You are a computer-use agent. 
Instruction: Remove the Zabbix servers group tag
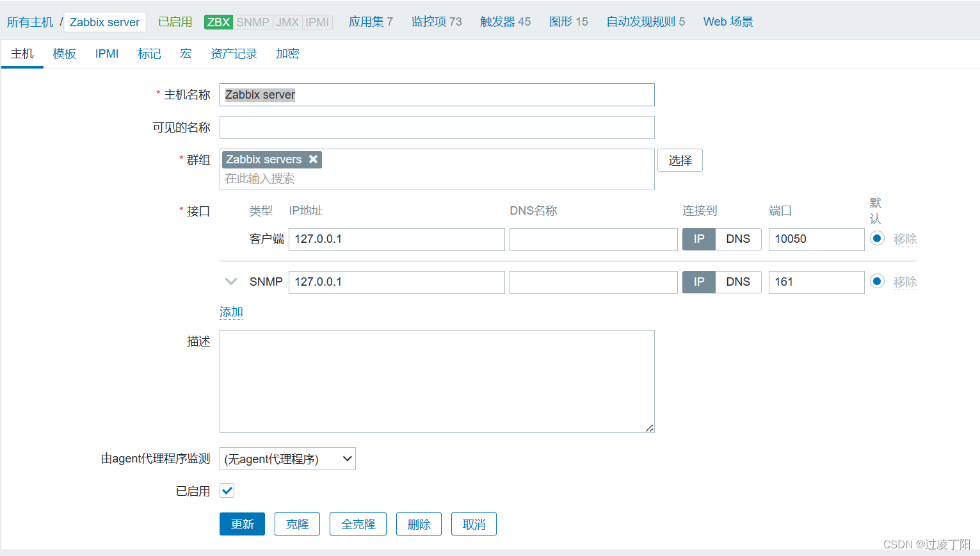tap(313, 159)
